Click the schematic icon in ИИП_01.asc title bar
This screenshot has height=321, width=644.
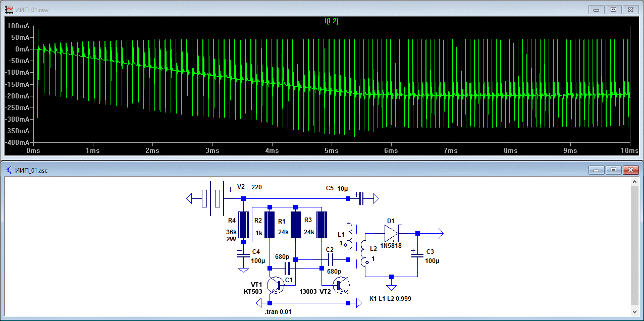[x=9, y=170]
